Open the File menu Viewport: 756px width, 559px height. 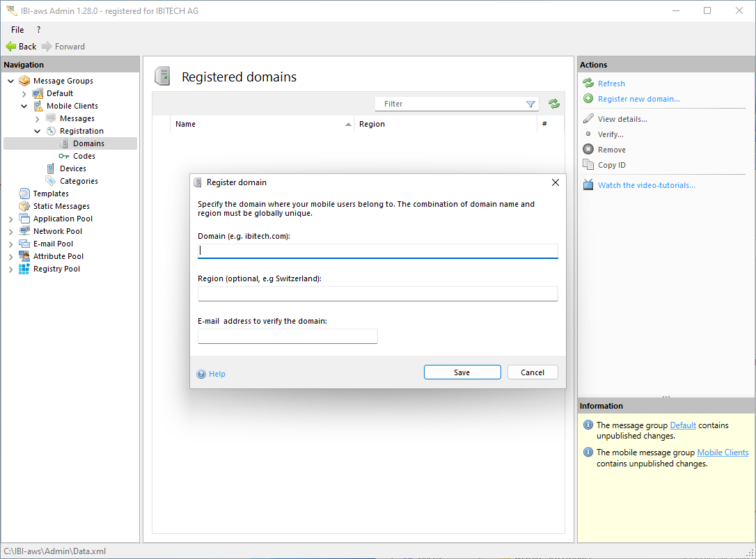click(17, 30)
